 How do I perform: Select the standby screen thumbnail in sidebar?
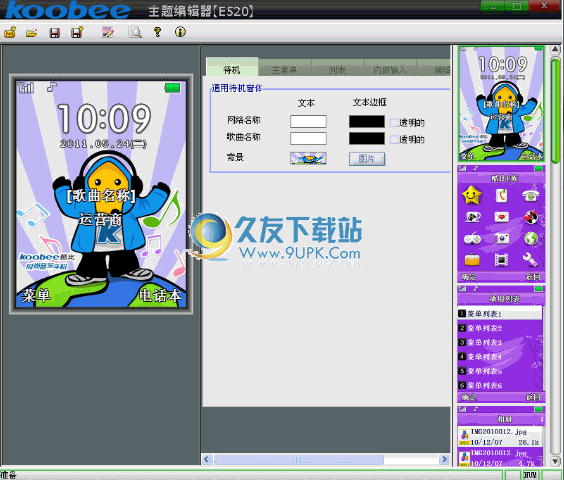point(501,104)
